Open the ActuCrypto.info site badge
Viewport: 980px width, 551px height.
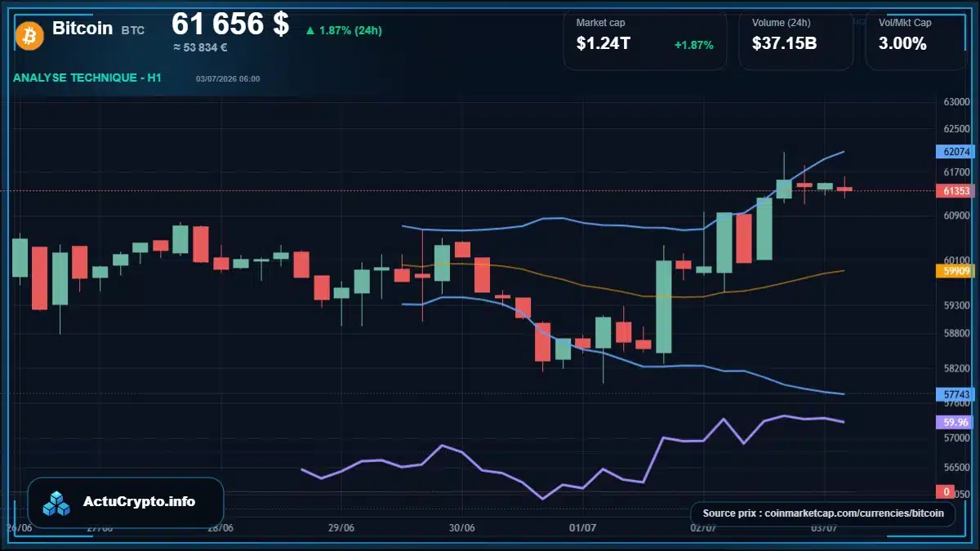point(126,502)
